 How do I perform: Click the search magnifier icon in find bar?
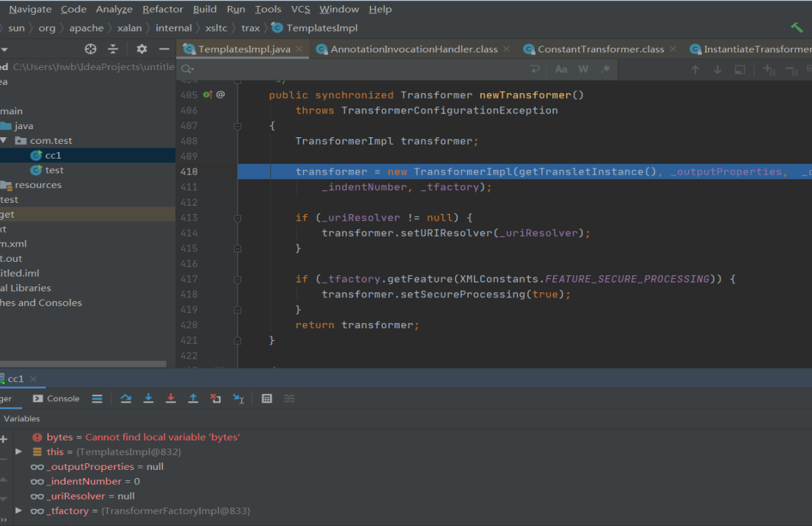pyautogui.click(x=187, y=69)
